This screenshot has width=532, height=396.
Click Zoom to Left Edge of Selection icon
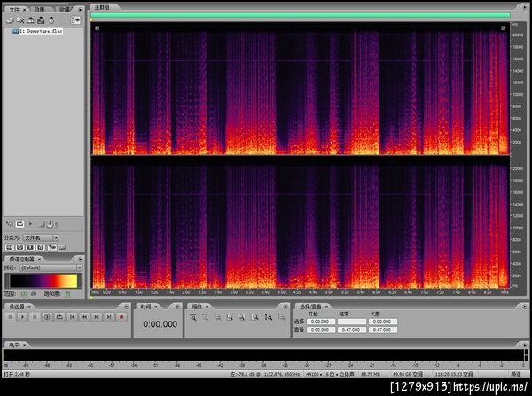pos(242,317)
